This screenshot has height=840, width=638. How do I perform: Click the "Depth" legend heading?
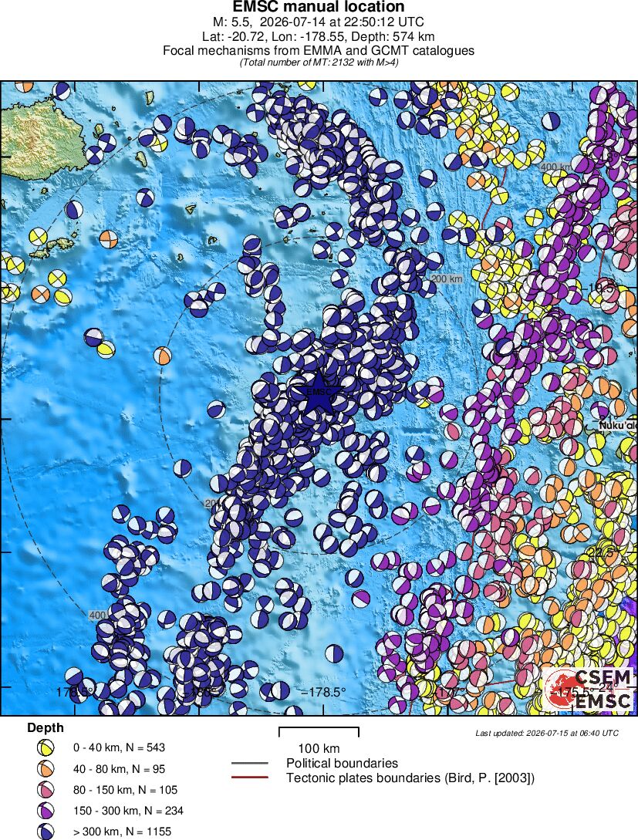click(46, 727)
